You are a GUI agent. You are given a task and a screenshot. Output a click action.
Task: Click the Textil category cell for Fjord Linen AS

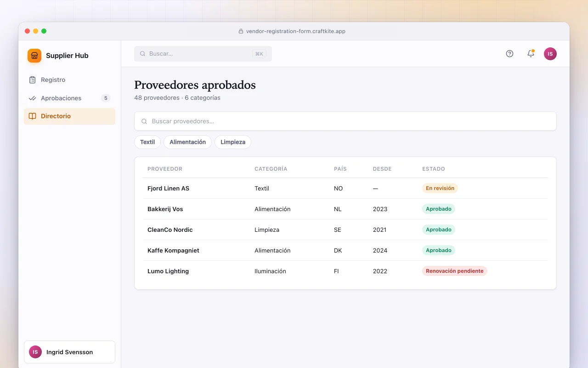[x=262, y=188]
